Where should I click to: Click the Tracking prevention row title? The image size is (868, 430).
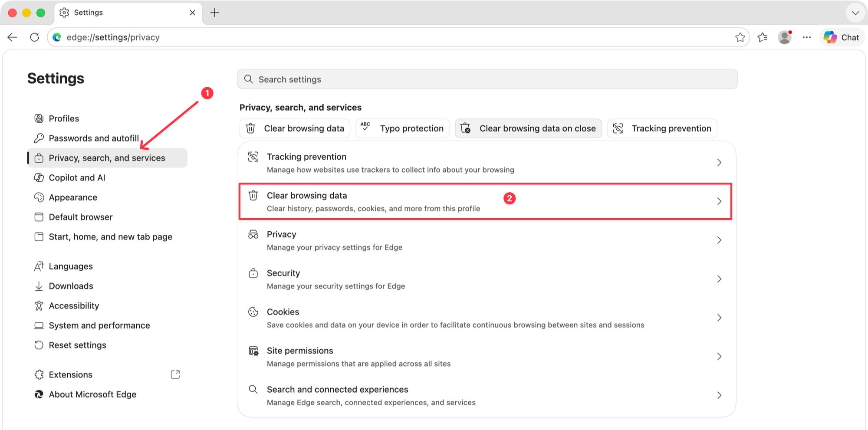point(307,157)
